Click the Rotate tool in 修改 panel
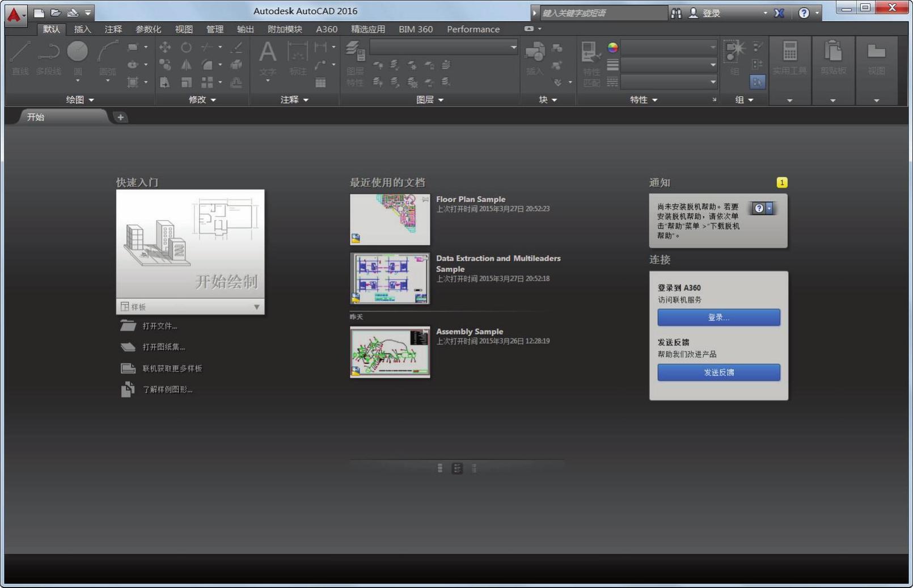The width and height of the screenshot is (913, 588). click(186, 48)
